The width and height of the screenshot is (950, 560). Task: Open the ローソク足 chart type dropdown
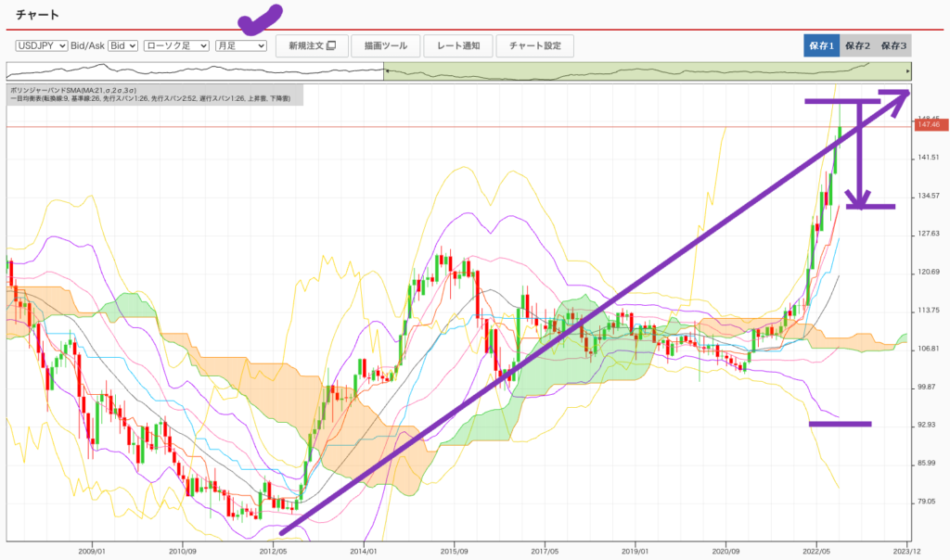[176, 45]
